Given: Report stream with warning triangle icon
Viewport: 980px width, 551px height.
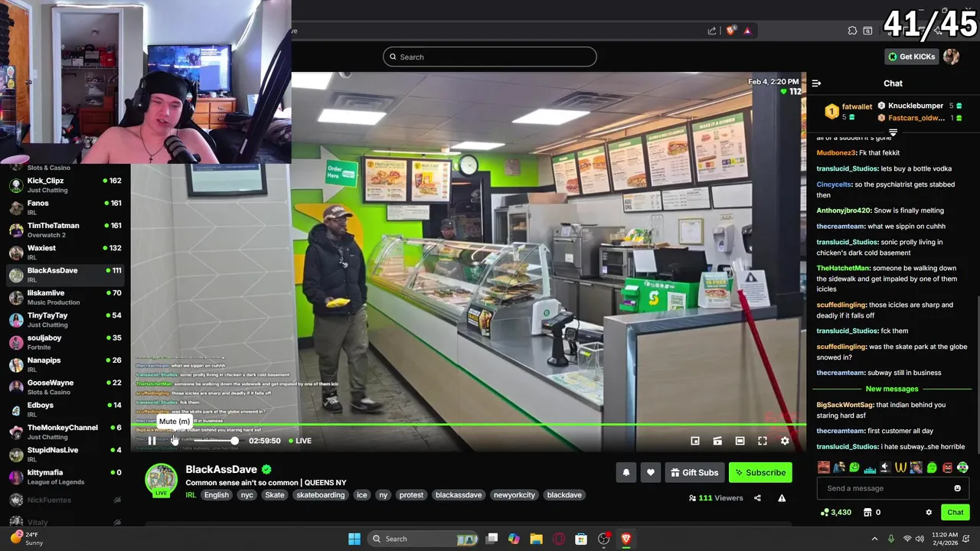Looking at the screenshot, I should click(782, 498).
